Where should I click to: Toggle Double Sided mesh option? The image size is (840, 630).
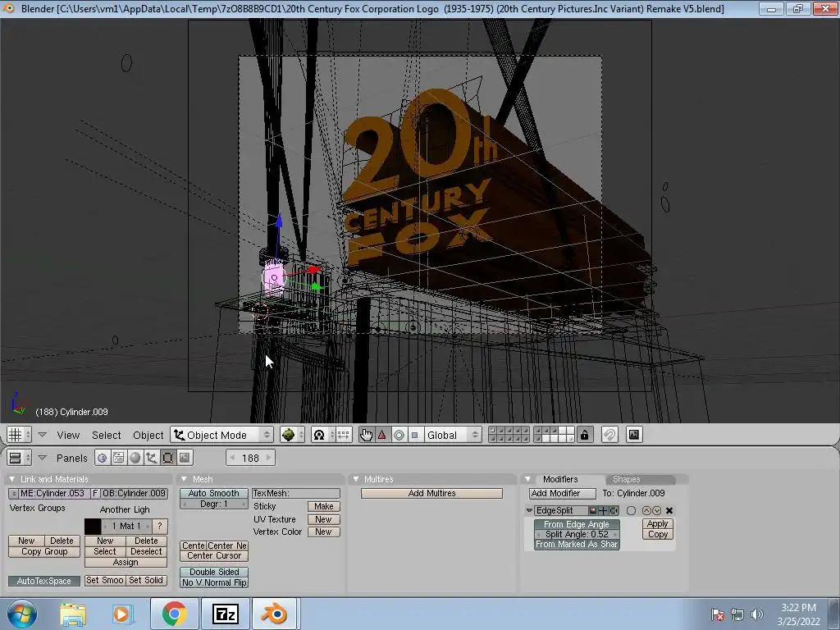214,572
